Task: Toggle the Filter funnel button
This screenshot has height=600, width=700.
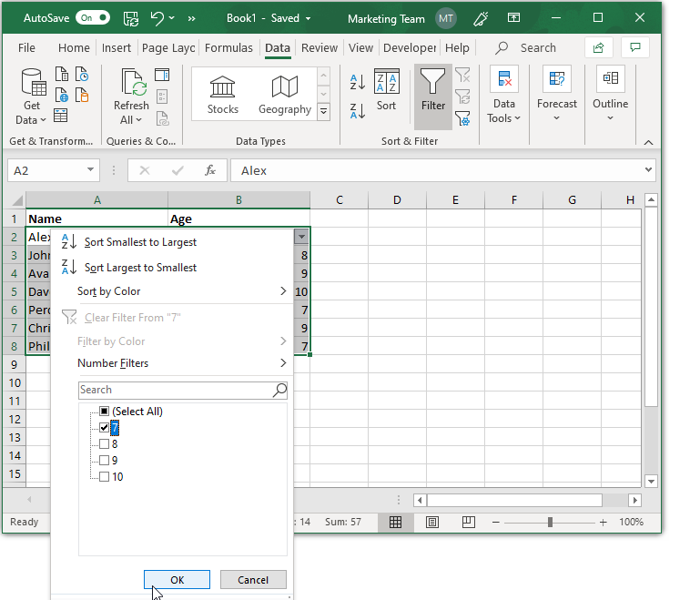Action: (x=433, y=97)
